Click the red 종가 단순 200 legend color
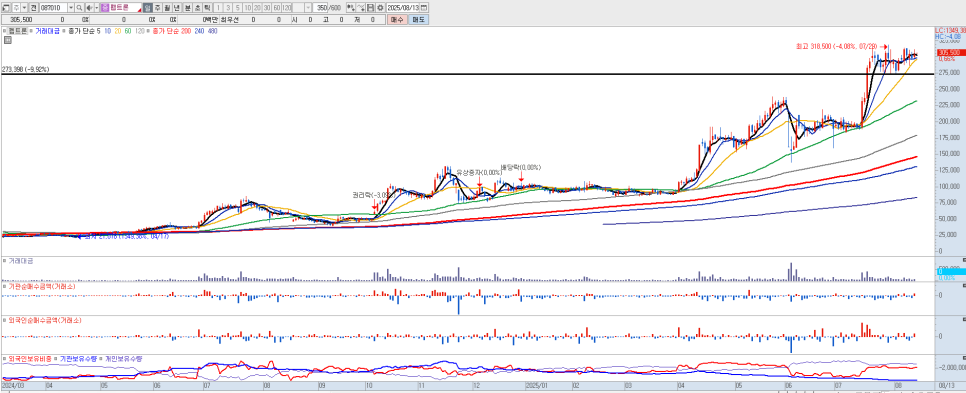 [172, 31]
